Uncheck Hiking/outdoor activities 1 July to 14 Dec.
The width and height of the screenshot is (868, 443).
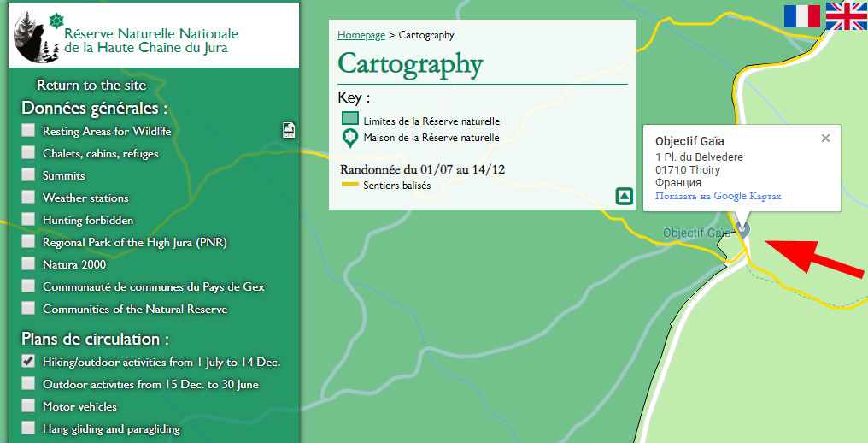[x=28, y=361]
